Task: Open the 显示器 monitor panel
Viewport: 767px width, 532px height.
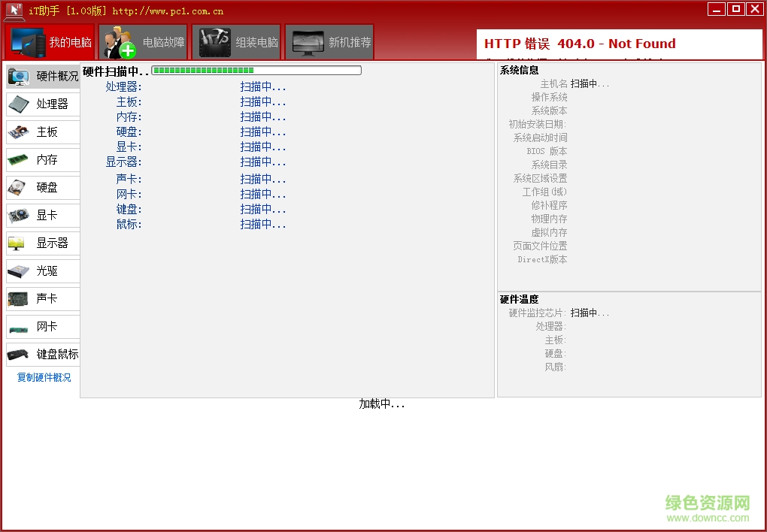Action: pyautogui.click(x=47, y=243)
